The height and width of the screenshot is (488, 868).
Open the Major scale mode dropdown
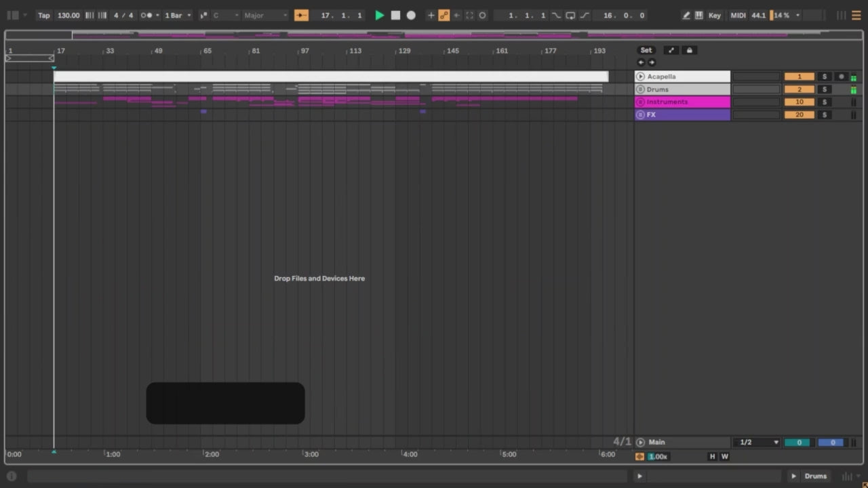pyautogui.click(x=265, y=15)
